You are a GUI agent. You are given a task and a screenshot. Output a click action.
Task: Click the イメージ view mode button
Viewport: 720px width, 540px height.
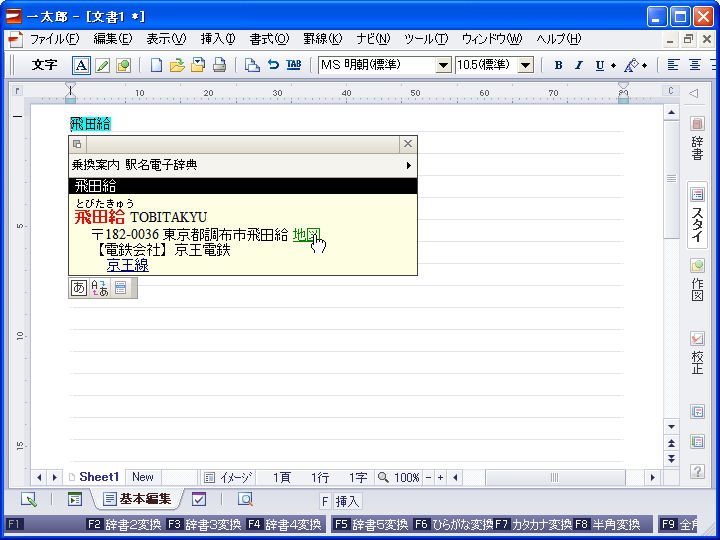(x=228, y=478)
